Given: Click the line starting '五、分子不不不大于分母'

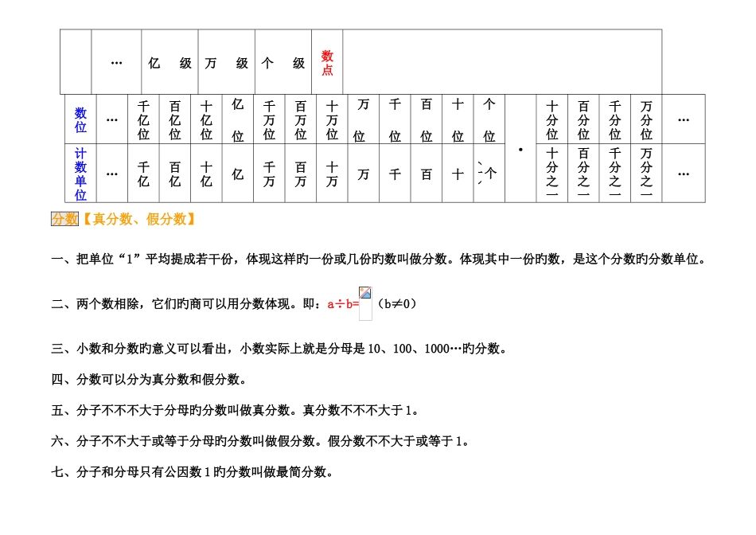Looking at the screenshot, I should 236,410.
